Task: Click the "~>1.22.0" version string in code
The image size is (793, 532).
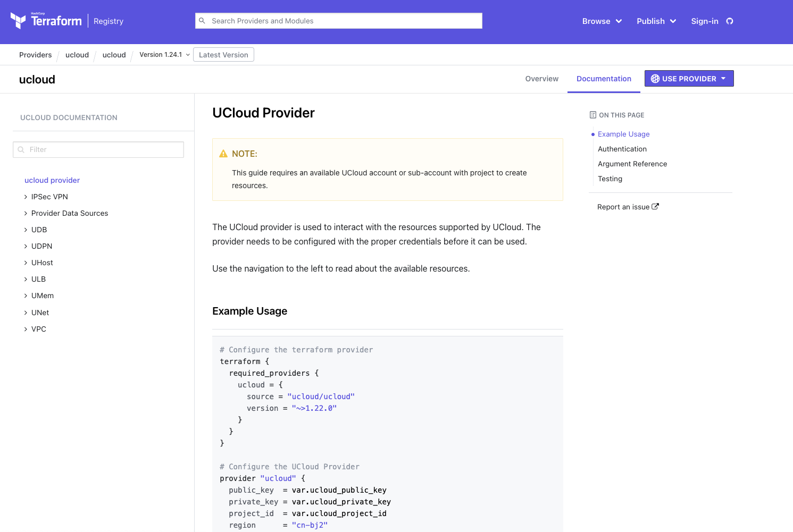Action: (314, 408)
